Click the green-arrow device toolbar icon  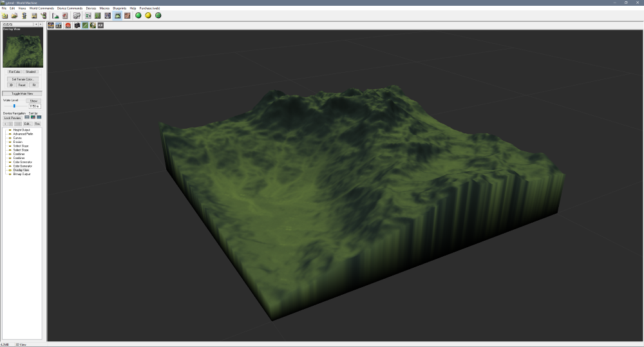click(44, 15)
